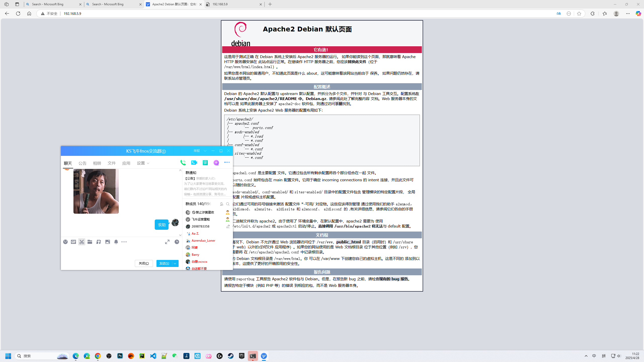The width and height of the screenshot is (644, 362).
Task: Open more options (three dots) in group header
Action: click(227, 162)
